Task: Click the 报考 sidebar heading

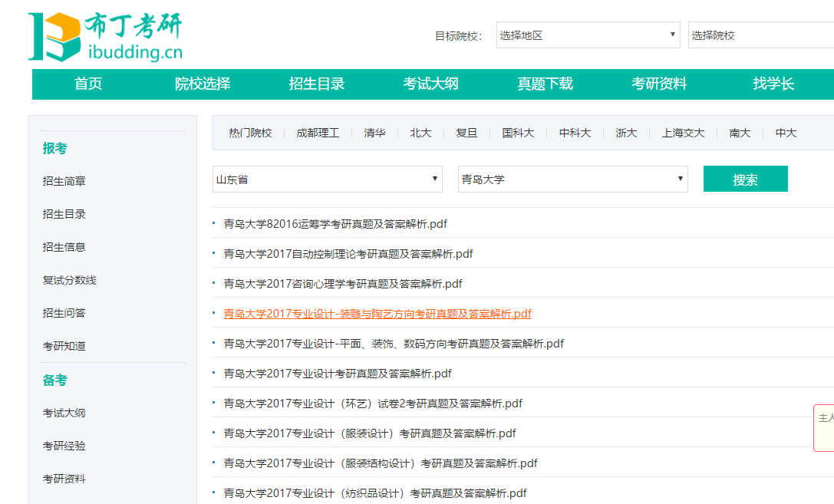Action: (54, 148)
